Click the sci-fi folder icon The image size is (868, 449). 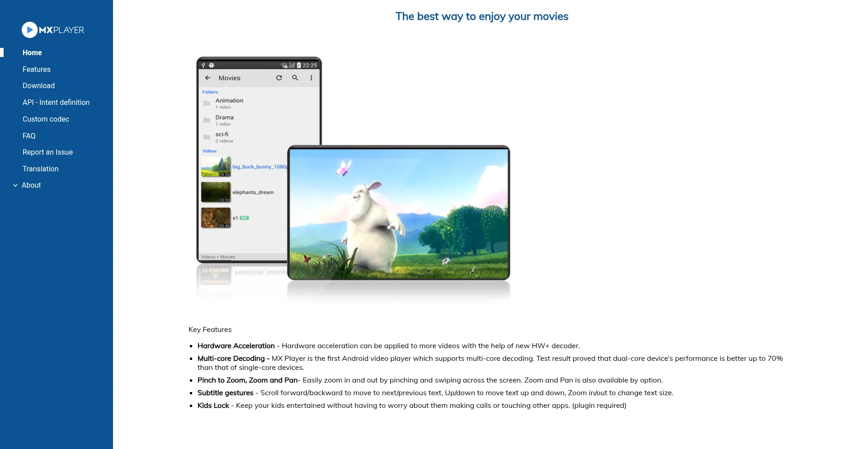(x=207, y=137)
